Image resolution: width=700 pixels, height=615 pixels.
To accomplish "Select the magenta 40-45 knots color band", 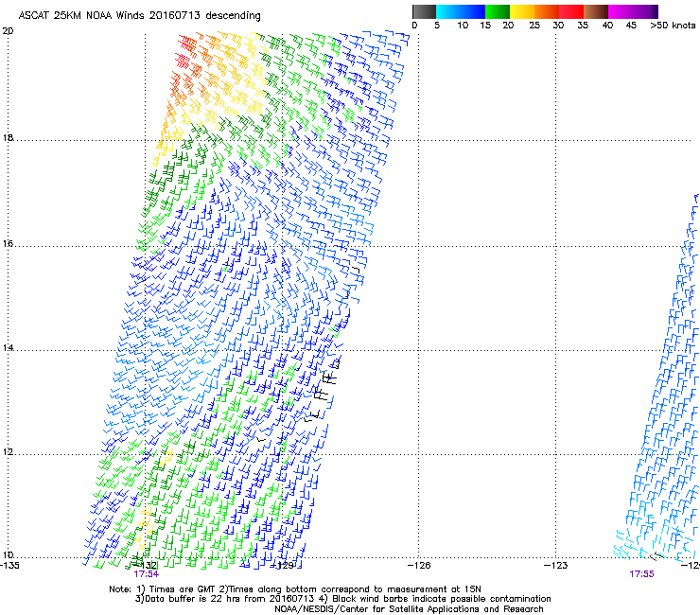I will pyautogui.click(x=621, y=11).
